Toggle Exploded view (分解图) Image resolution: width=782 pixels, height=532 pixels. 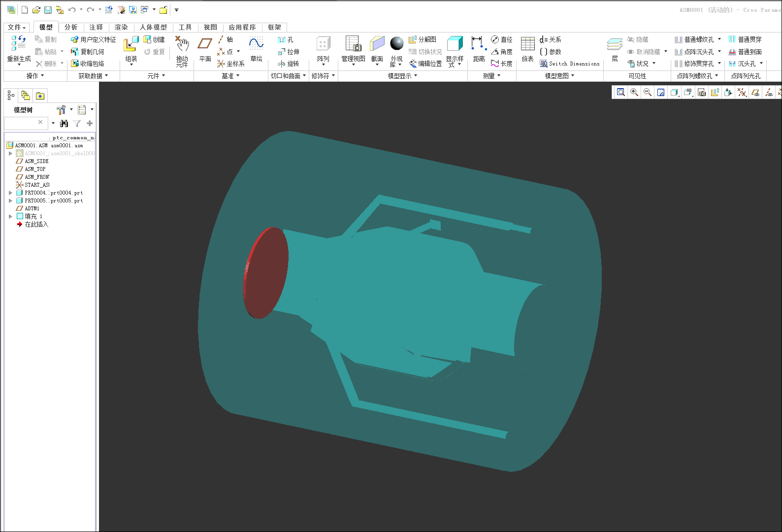point(423,39)
